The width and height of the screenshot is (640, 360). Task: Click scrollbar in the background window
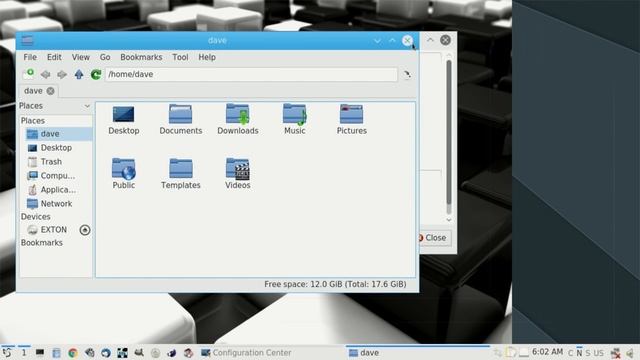[x=449, y=132]
